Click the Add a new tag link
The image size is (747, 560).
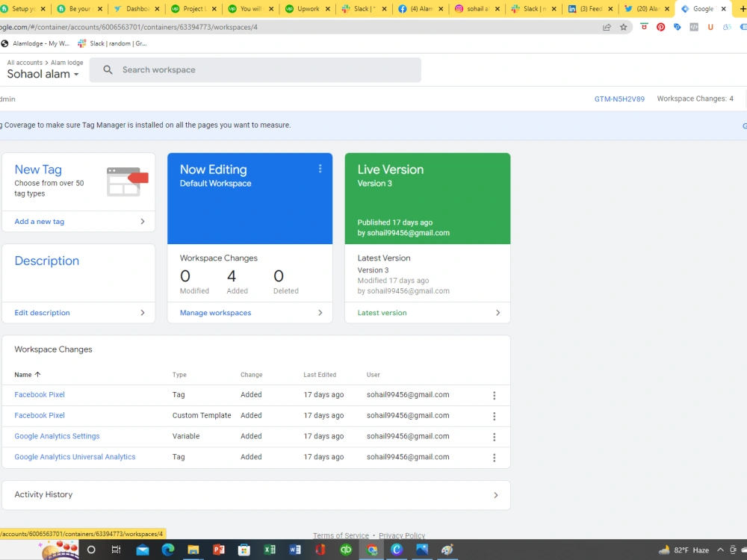[x=39, y=222]
